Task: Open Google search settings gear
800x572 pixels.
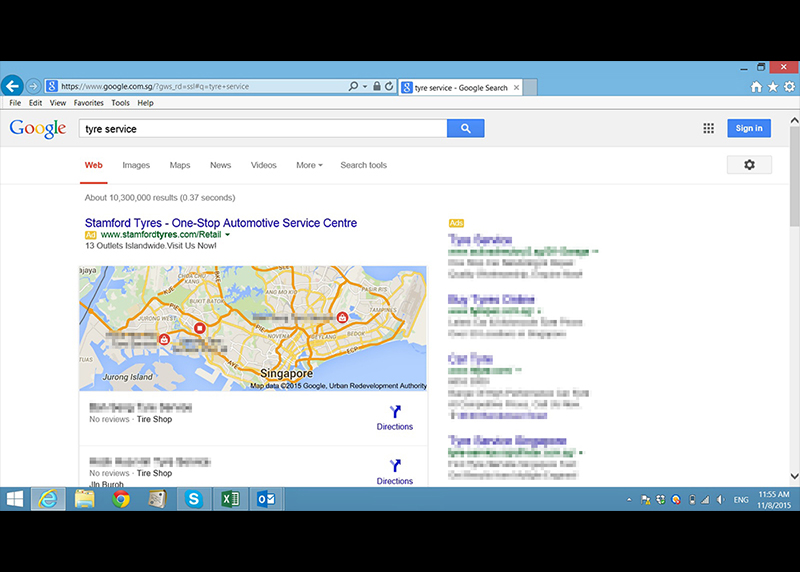Action: coord(749,165)
